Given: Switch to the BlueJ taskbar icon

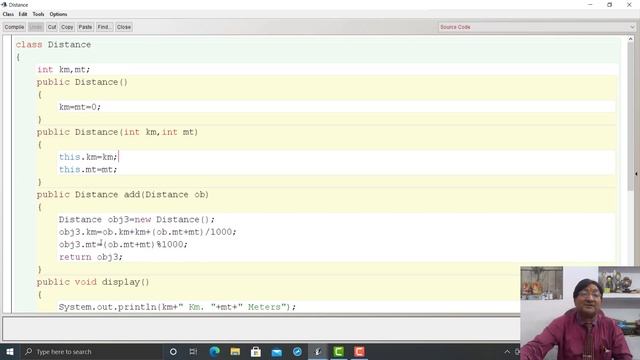Looking at the screenshot, I should pyautogui.click(x=318, y=351).
